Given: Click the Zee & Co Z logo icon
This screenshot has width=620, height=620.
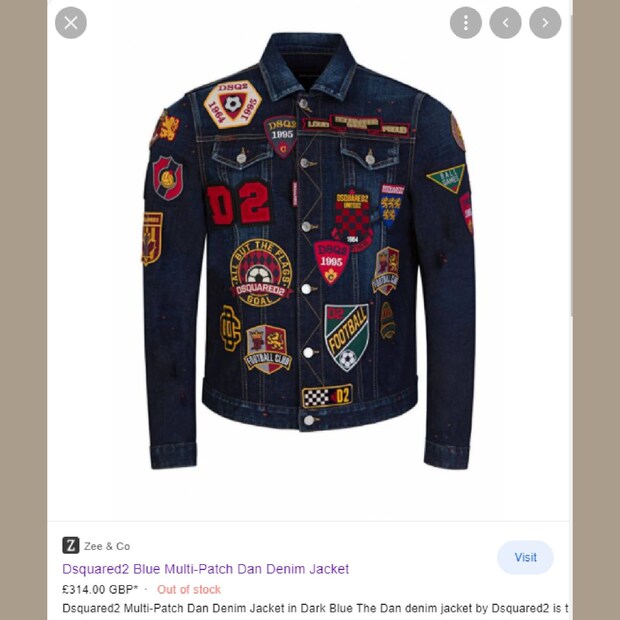Looking at the screenshot, I should pyautogui.click(x=71, y=546).
